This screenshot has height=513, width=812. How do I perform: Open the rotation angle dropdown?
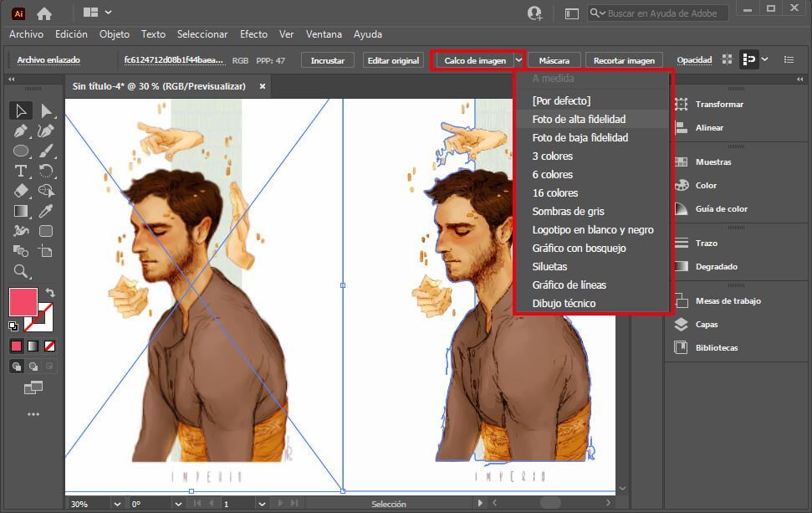pyautogui.click(x=176, y=504)
